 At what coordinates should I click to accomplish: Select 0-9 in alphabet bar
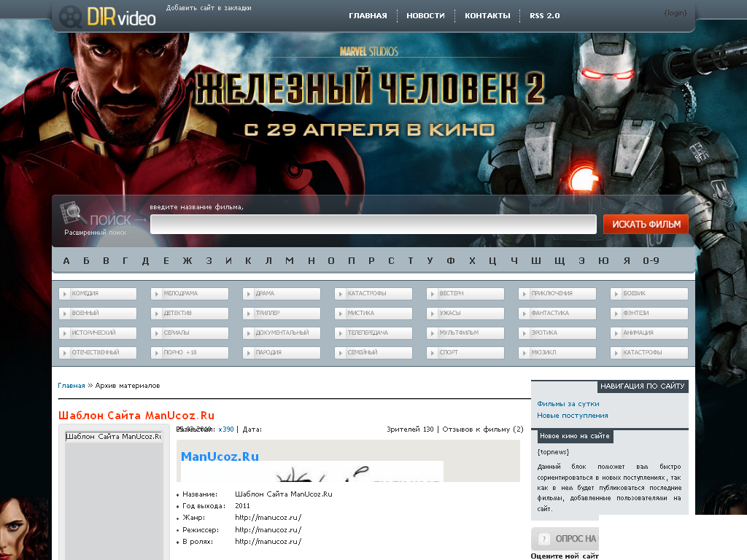pyautogui.click(x=651, y=261)
